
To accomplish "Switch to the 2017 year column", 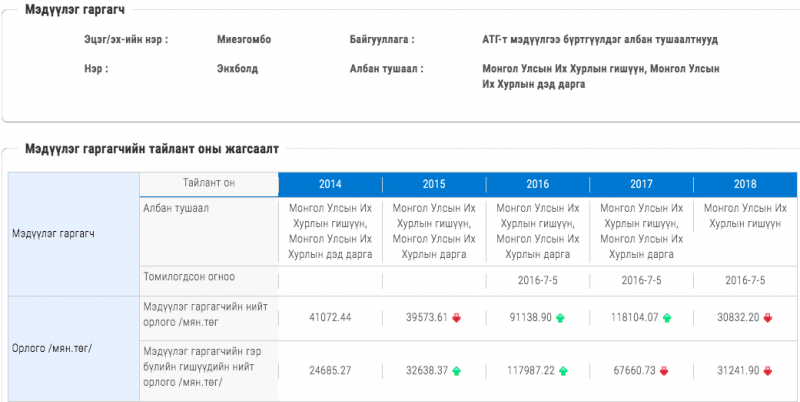I will coord(641,185).
